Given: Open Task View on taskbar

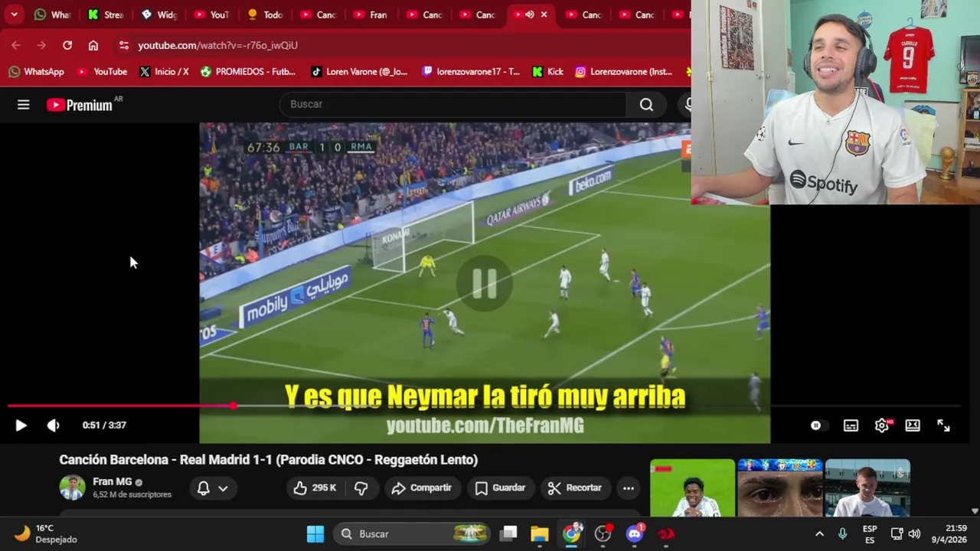Looking at the screenshot, I should (x=508, y=534).
